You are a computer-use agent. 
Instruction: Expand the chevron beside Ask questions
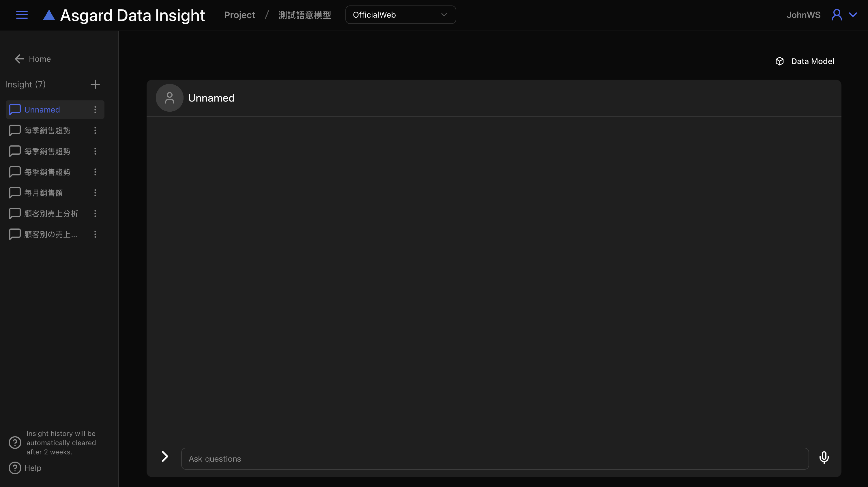pos(165,456)
